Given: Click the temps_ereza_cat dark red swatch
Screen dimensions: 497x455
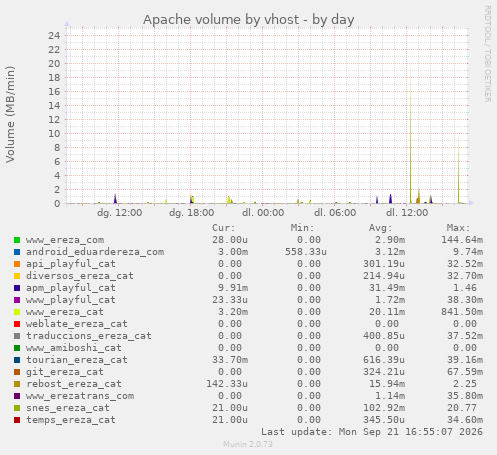Looking at the screenshot, I should [17, 420].
